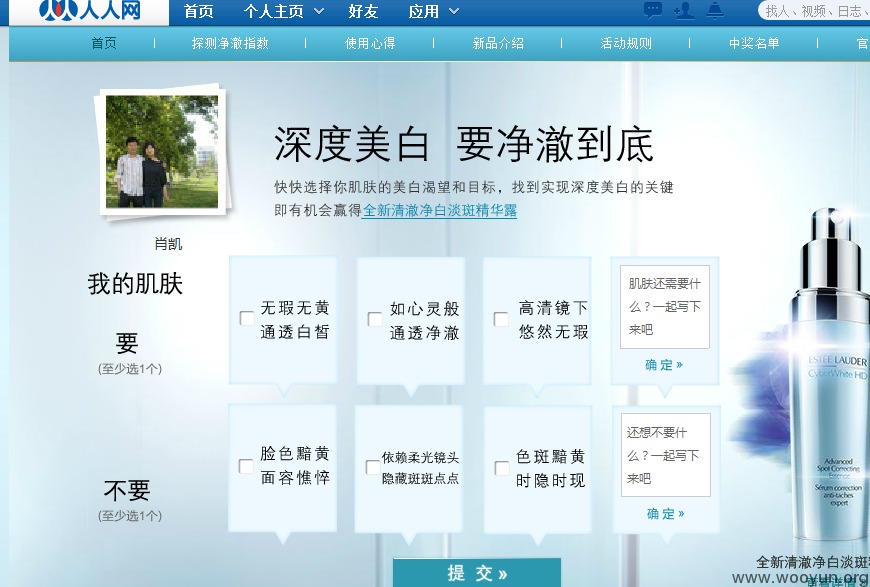
Task: Select the 首页 tab in campaign bar
Action: point(104,43)
